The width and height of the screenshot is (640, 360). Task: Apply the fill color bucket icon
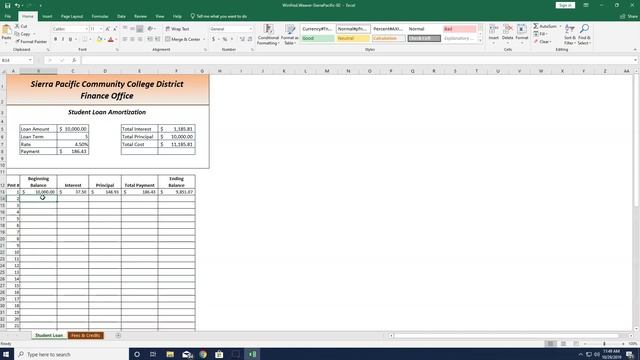[99, 39]
